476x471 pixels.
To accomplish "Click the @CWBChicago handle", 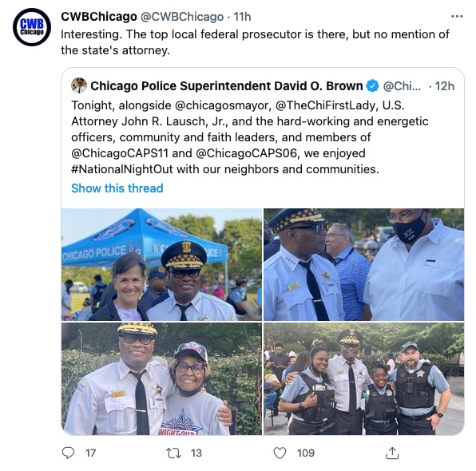I will pyautogui.click(x=182, y=17).
